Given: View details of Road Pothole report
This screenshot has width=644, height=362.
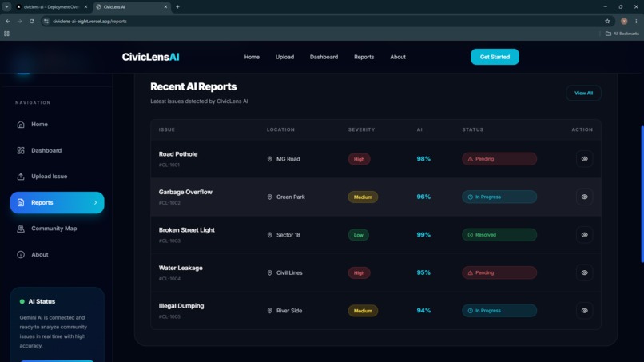Looking at the screenshot, I should [x=584, y=159].
